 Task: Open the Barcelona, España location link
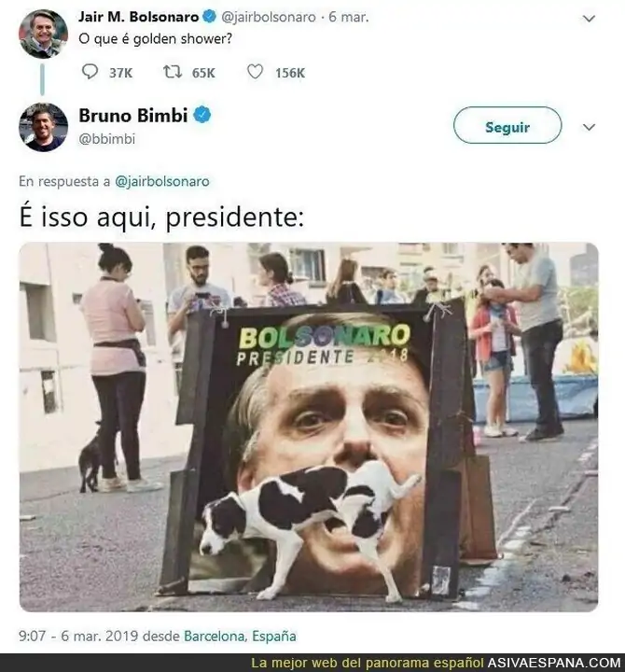[240, 636]
